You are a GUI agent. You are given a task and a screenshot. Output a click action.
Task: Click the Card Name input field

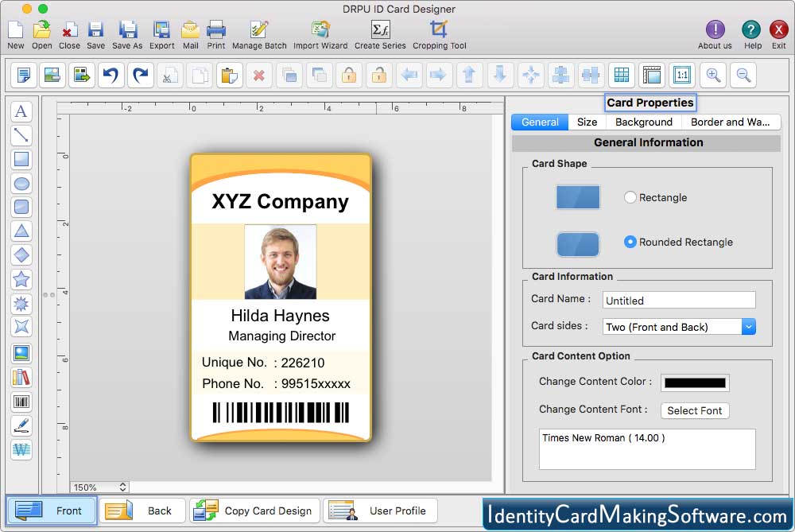click(x=679, y=300)
